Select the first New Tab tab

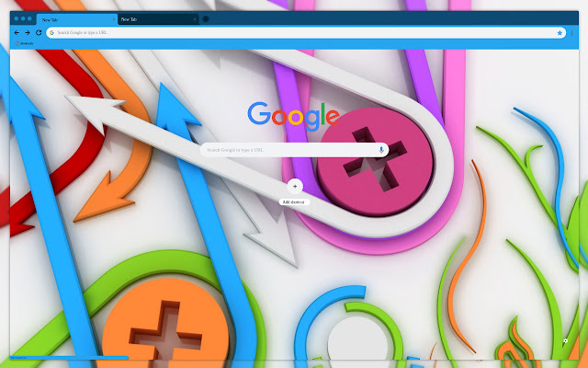(77, 19)
